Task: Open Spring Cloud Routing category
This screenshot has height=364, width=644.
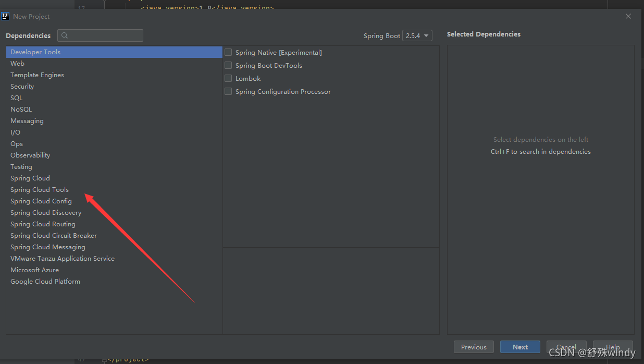Action: coord(114,224)
